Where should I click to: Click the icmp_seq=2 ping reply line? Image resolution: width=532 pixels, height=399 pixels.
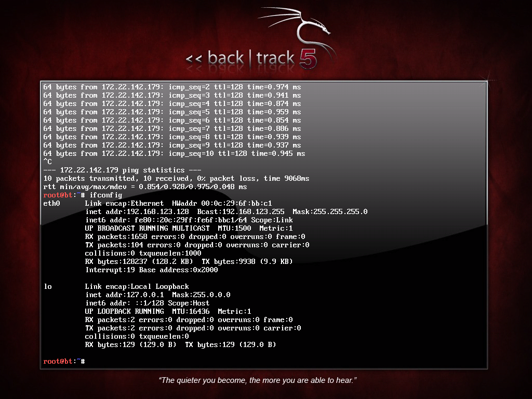pyautogui.click(x=172, y=87)
